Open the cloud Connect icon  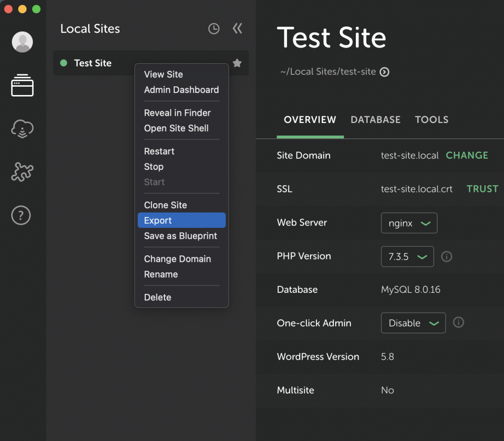point(22,129)
